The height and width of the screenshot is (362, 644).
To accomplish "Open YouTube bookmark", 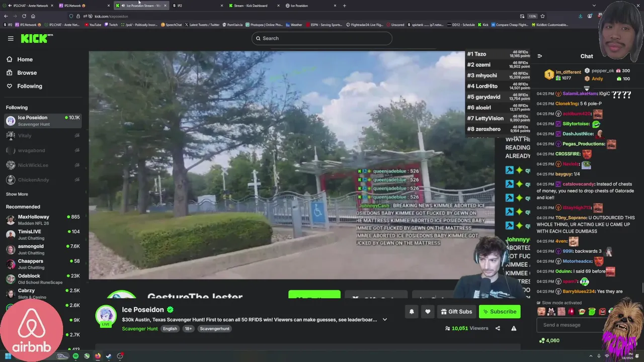I will pyautogui.click(x=93, y=25).
